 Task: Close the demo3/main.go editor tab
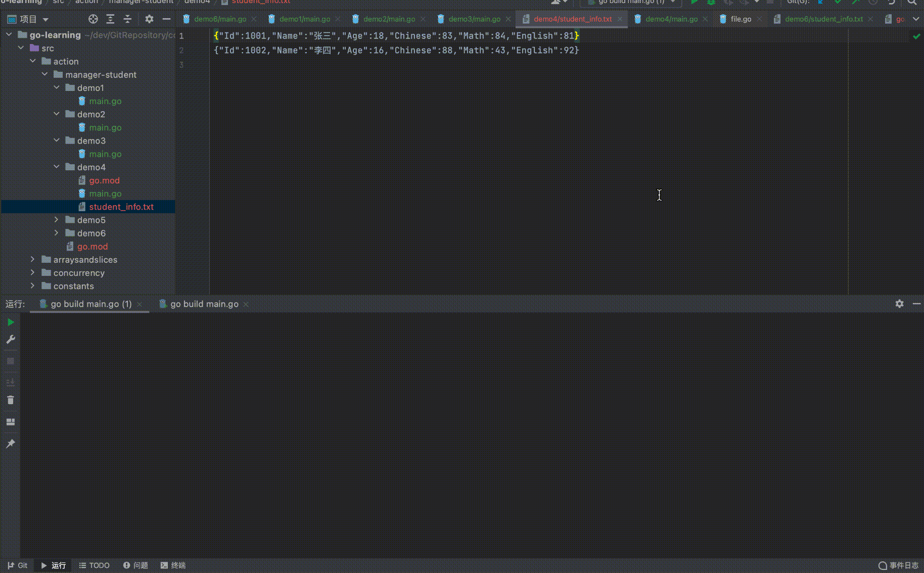(508, 19)
